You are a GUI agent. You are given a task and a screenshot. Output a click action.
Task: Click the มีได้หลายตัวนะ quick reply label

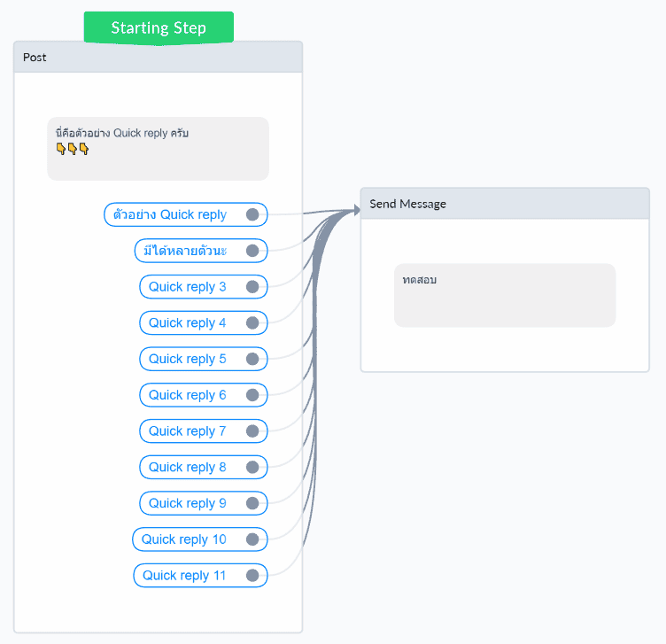[x=185, y=251]
